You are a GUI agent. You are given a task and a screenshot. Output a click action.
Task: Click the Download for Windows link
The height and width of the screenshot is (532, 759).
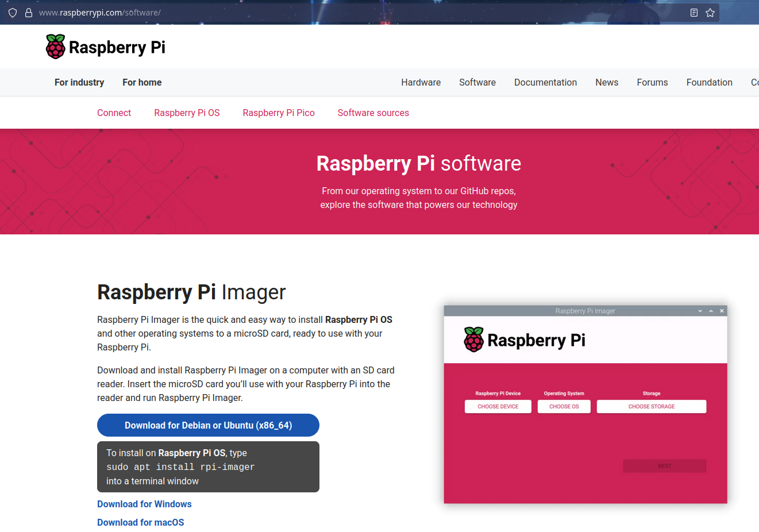[x=144, y=504]
